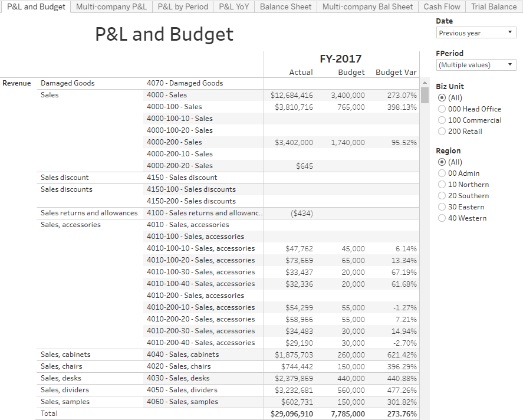Click the $29,096,910 total actual value
523x420 pixels.
pyautogui.click(x=292, y=414)
